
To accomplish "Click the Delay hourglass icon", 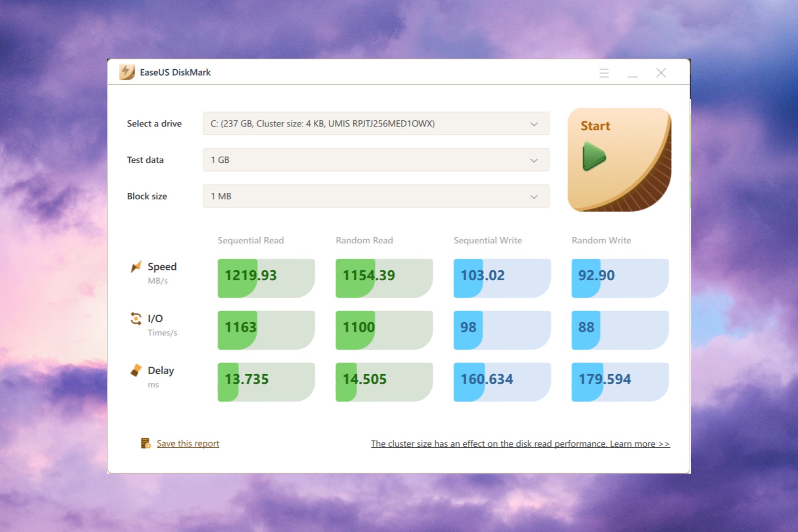I will click(x=136, y=370).
